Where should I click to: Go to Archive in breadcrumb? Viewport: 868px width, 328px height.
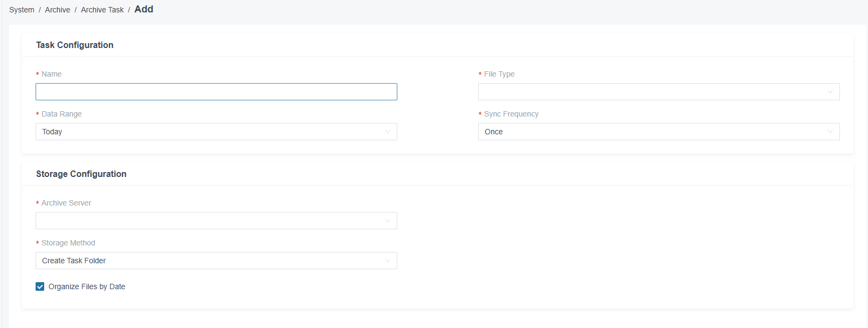(x=58, y=10)
